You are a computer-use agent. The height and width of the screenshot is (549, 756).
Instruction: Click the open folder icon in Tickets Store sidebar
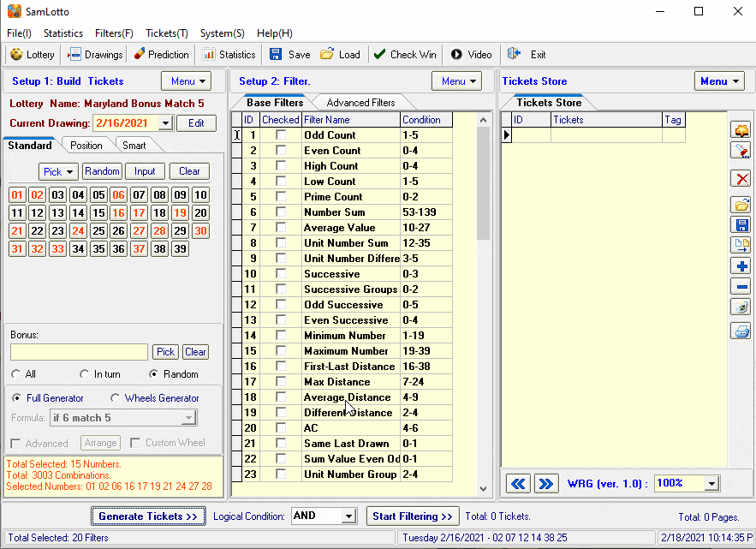(x=741, y=205)
